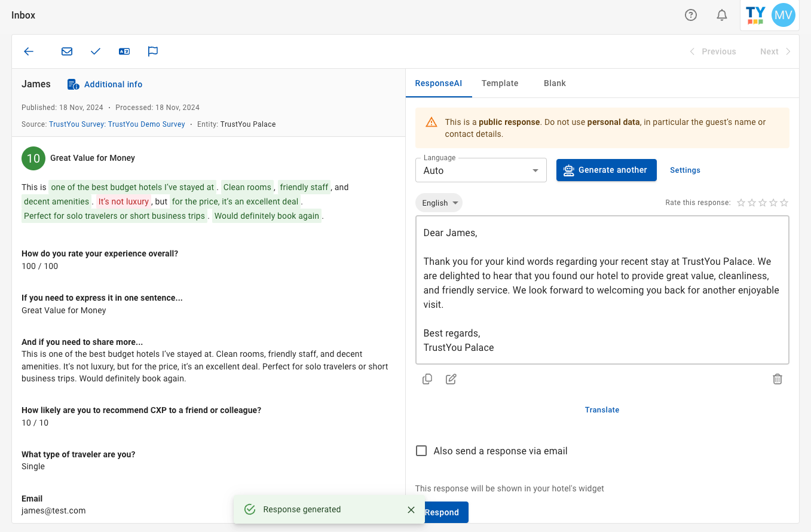Flag this review with flag icon
This screenshot has width=811, height=532.
point(153,51)
